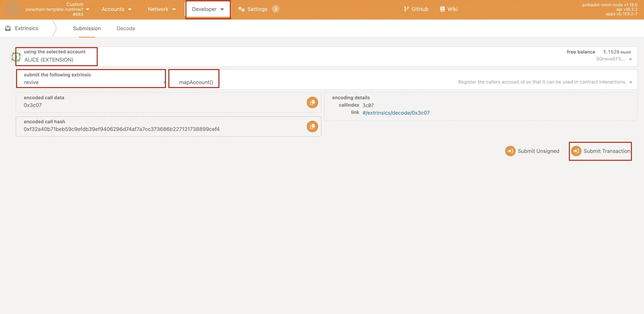Screen dimensions: 644x314
Task: Click the Extrinsics section label
Action: (26, 28)
